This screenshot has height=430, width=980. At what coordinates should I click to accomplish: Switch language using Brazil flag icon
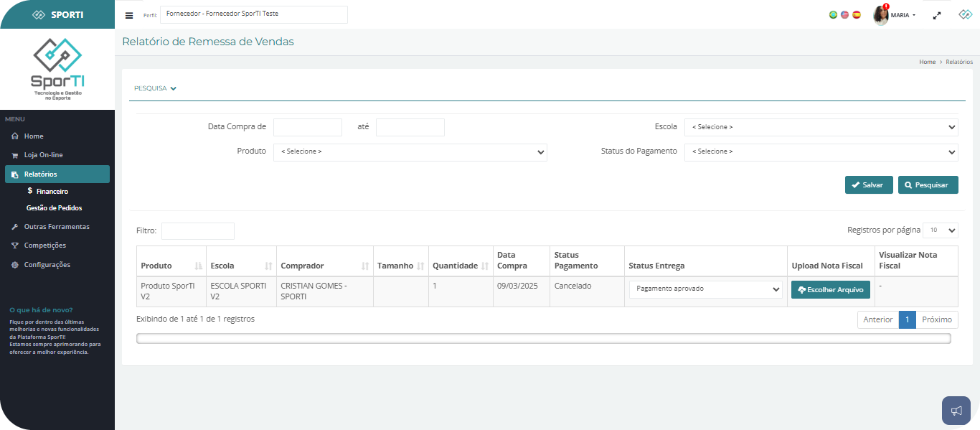[833, 14]
